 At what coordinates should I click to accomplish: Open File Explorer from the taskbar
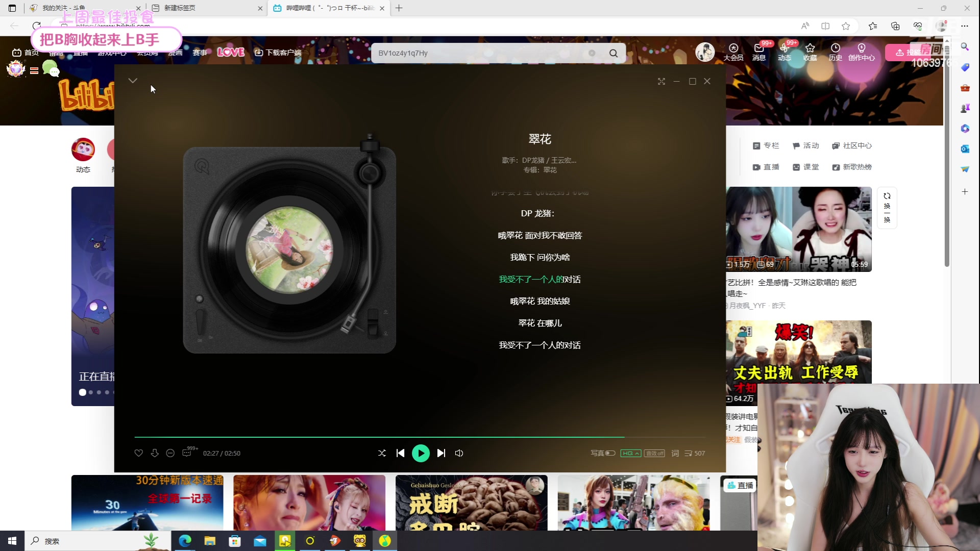pos(210,541)
